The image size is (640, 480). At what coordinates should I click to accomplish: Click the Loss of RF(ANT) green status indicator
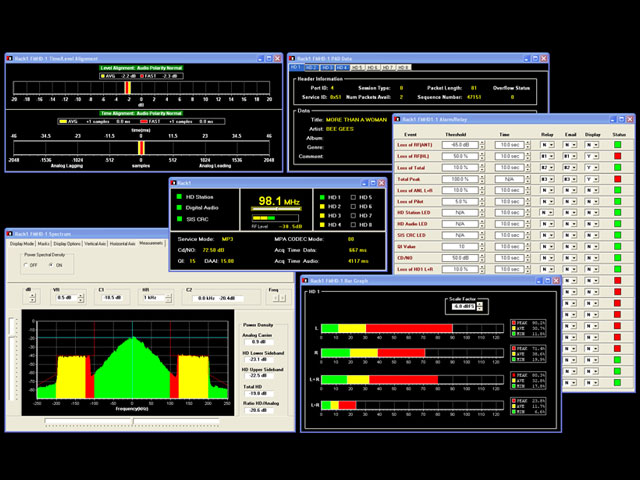click(x=618, y=144)
